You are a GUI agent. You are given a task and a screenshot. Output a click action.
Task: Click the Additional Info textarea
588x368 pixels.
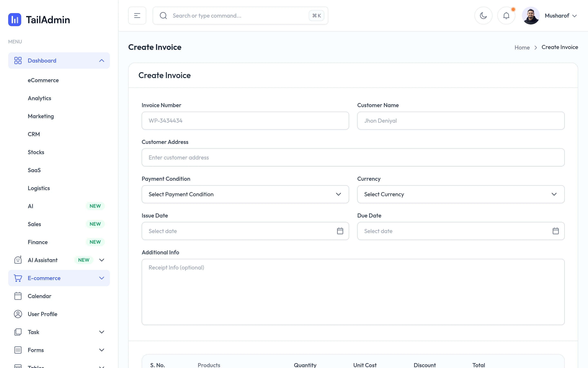[x=353, y=292]
